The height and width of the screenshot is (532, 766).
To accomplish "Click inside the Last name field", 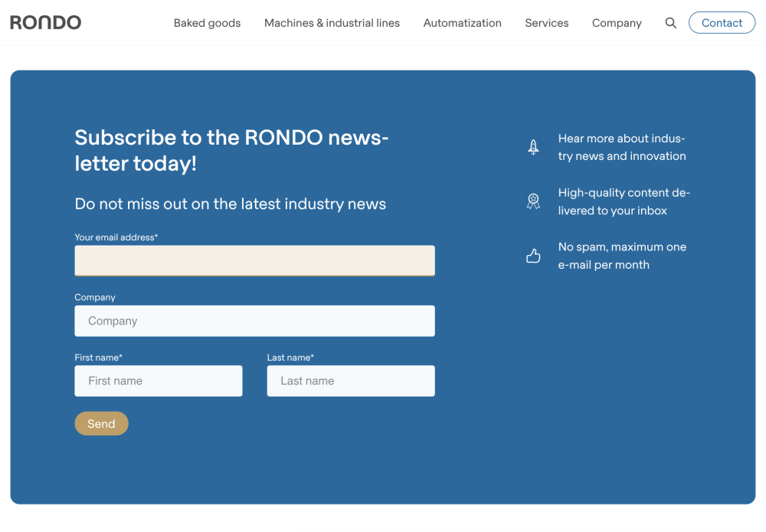I will pos(350,380).
